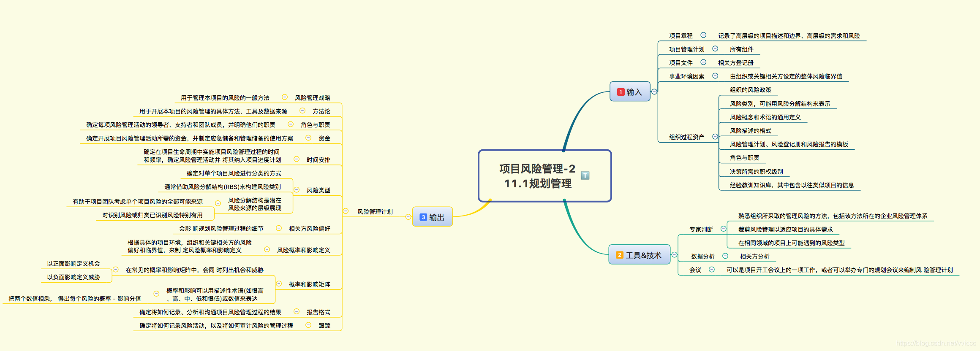This screenshot has height=351, width=980.
Task: Select the 决策所需的职权级别 subtopic
Action: (757, 172)
